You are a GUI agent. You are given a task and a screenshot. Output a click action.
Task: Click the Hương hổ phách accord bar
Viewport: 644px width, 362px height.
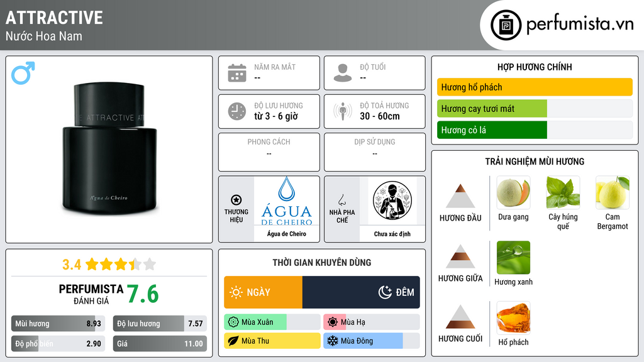pos(535,87)
